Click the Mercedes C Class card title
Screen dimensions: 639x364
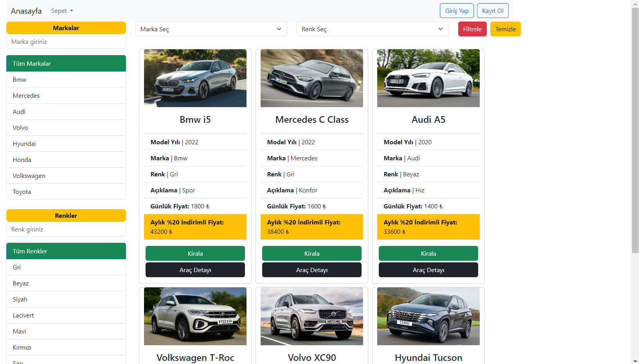(312, 120)
